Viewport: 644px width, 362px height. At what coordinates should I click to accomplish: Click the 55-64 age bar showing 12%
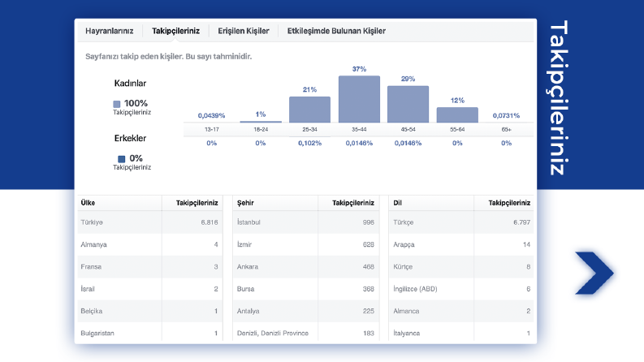point(457,115)
